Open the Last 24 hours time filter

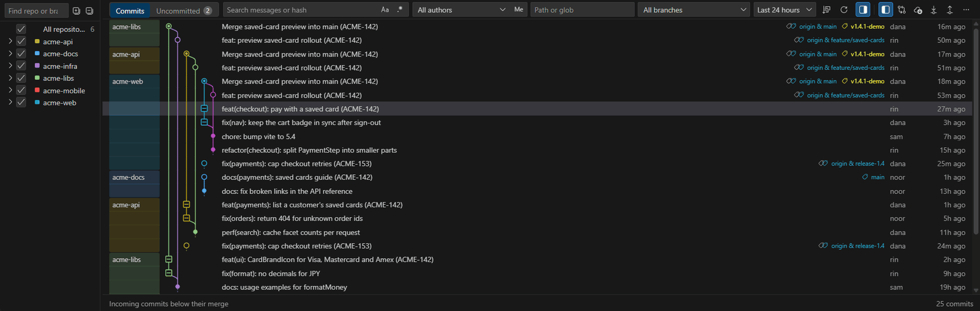pyautogui.click(x=784, y=10)
